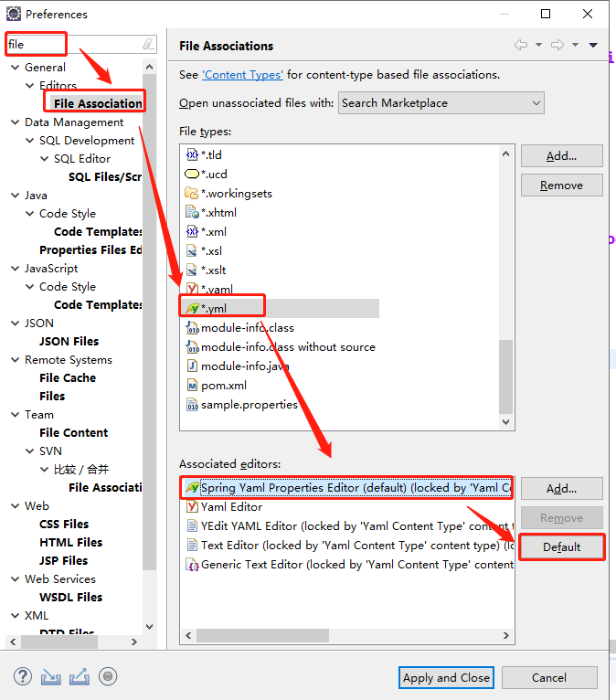Select module-info.class without source icon
616x700 pixels.
[x=192, y=347]
